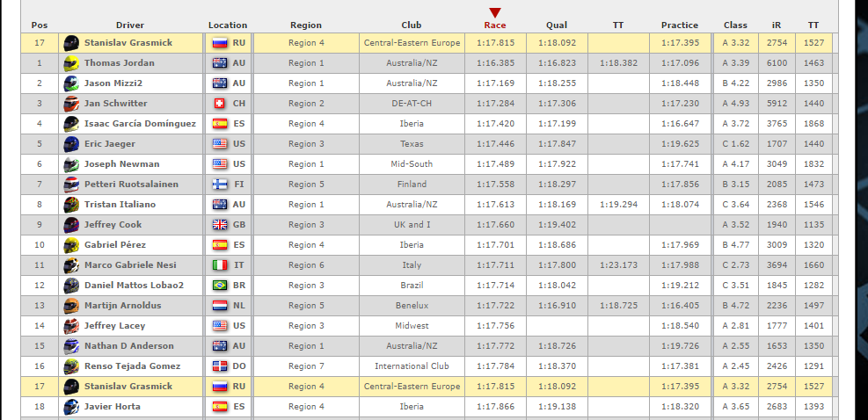Click the Brazil flag beside BR

(x=220, y=286)
